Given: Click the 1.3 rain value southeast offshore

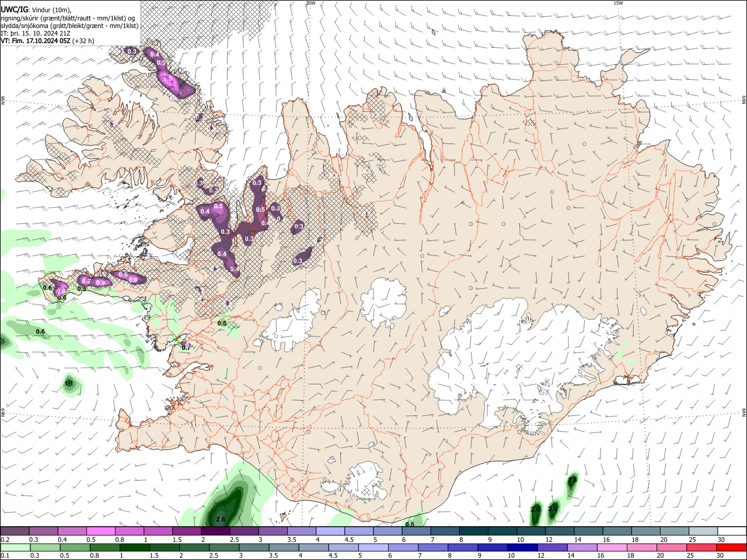Looking at the screenshot, I should click(x=572, y=480).
